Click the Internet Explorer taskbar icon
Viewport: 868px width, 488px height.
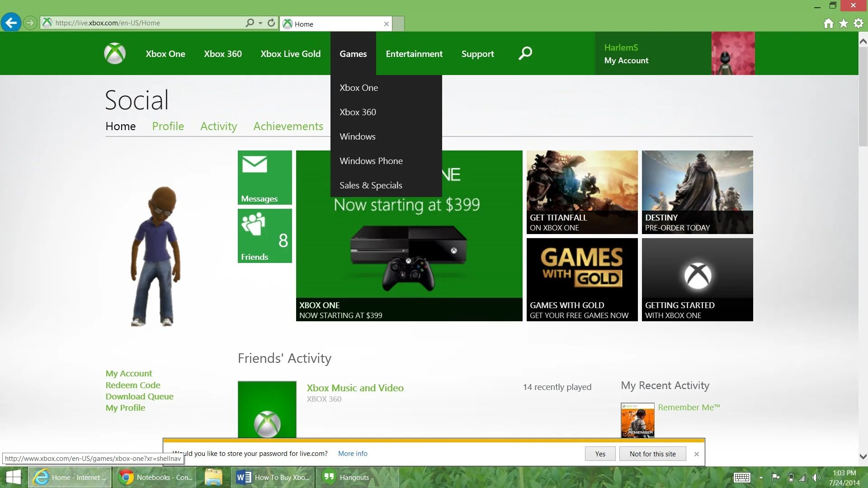pyautogui.click(x=68, y=477)
